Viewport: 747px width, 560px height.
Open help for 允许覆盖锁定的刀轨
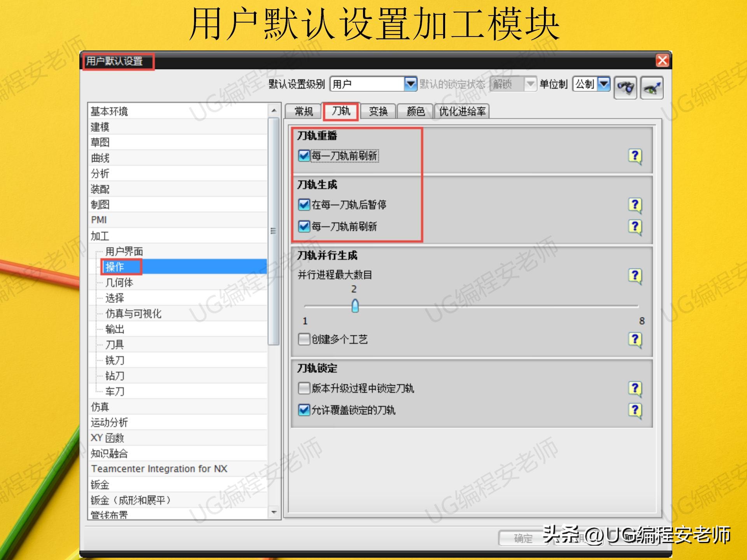[635, 410]
